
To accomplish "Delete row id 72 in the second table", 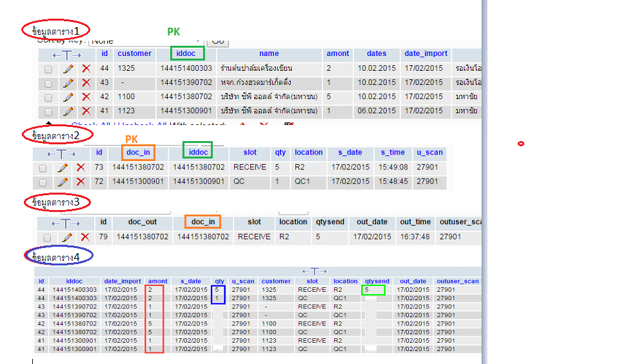I will tap(81, 182).
